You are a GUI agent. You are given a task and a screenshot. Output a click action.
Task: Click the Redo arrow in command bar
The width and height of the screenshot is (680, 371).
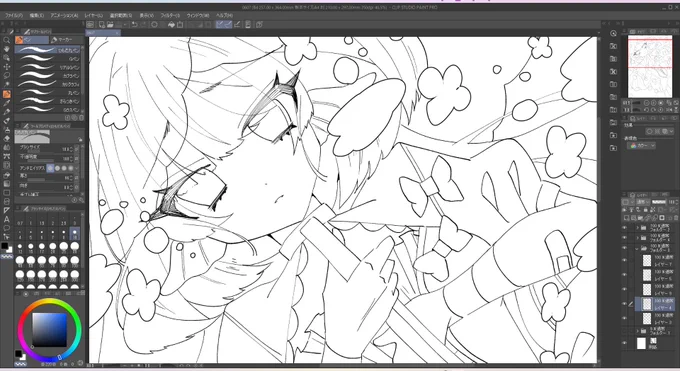point(144,25)
